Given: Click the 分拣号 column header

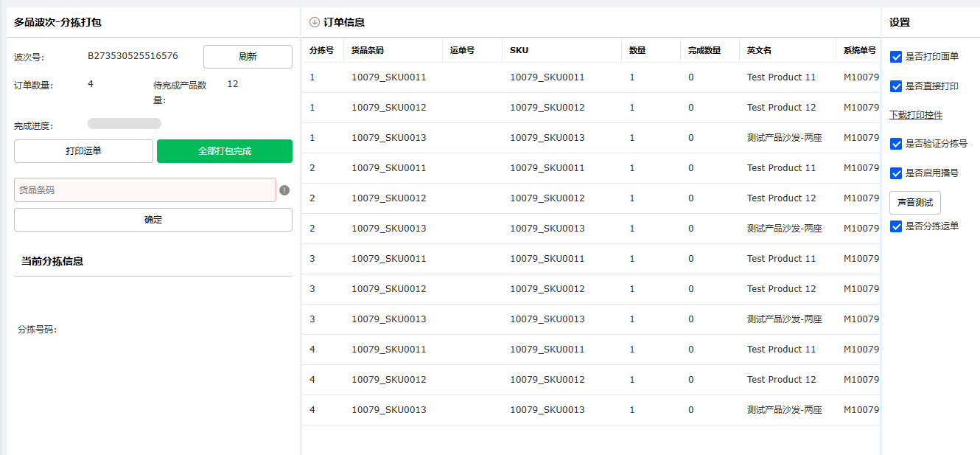Looking at the screenshot, I should pyautogui.click(x=321, y=51).
